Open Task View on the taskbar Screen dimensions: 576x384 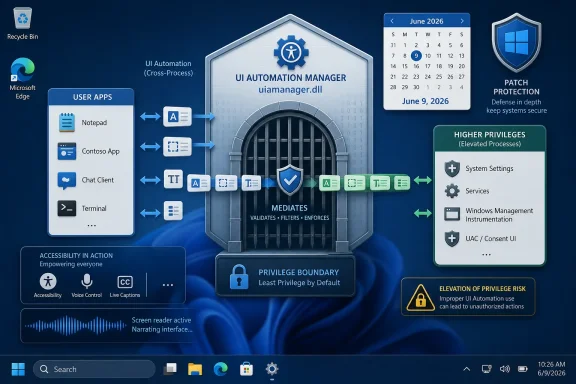click(x=170, y=369)
